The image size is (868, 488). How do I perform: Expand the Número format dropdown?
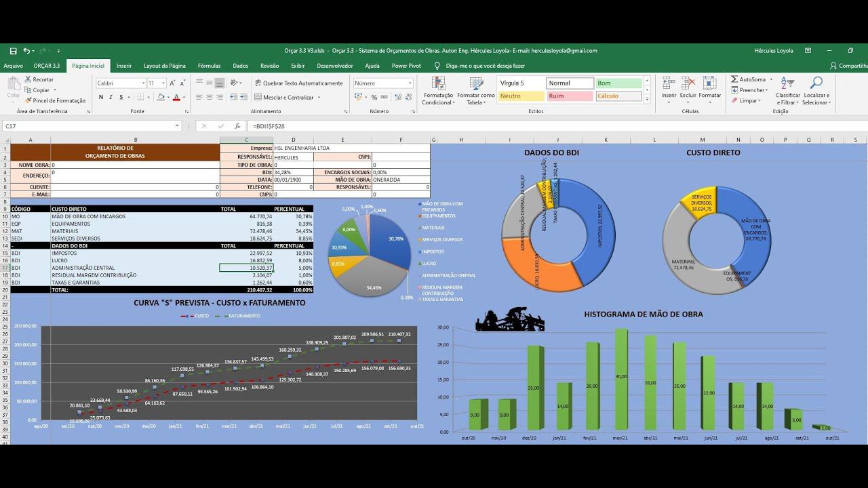tap(410, 83)
